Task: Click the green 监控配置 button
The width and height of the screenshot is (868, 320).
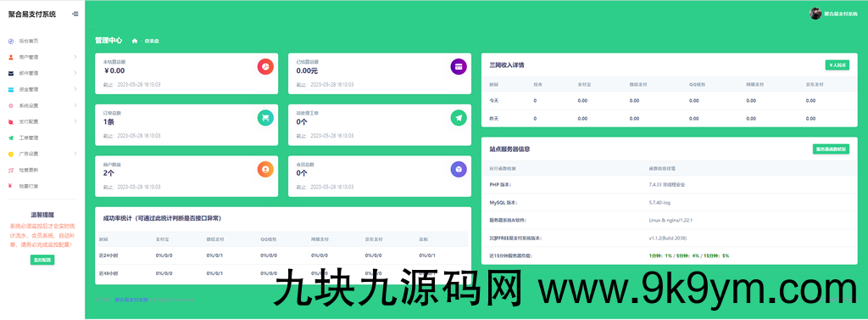Action: tap(42, 260)
